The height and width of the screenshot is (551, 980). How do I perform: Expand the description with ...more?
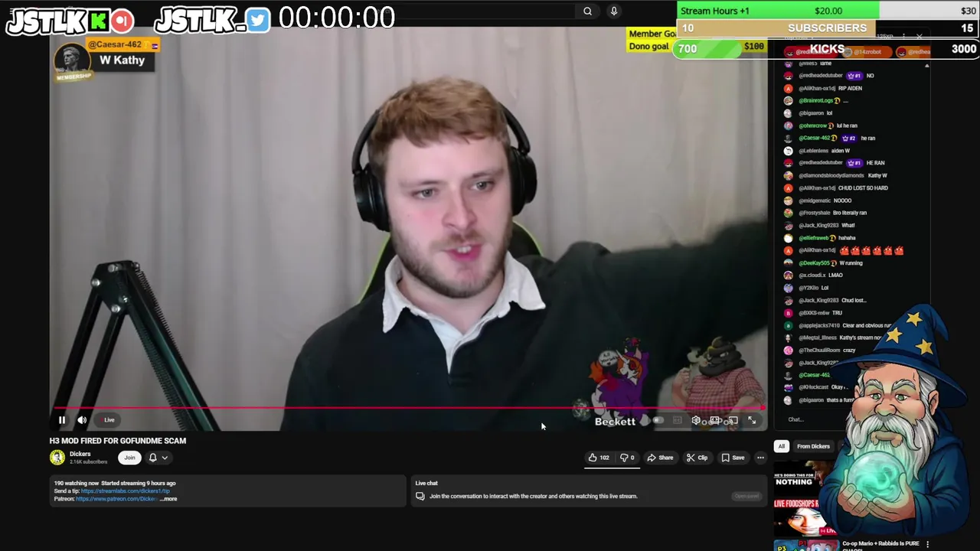(x=168, y=499)
